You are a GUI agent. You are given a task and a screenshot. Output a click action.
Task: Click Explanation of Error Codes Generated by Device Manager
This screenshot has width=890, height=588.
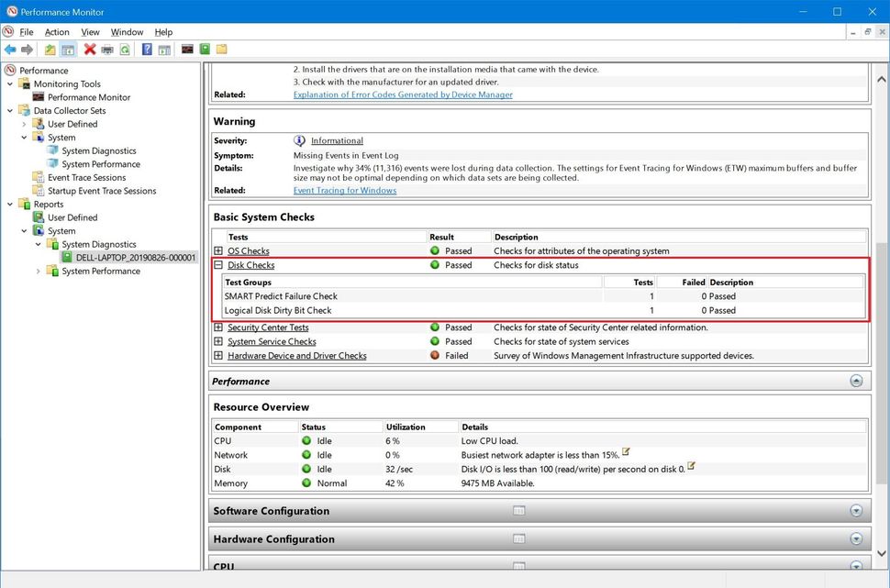(x=402, y=94)
